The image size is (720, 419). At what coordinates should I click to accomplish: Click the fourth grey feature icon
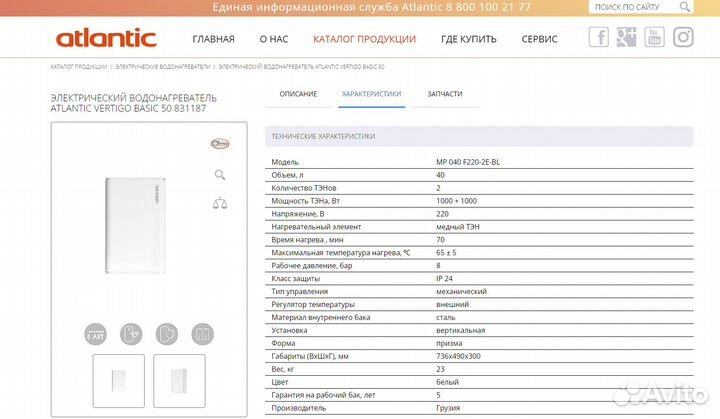(x=202, y=334)
